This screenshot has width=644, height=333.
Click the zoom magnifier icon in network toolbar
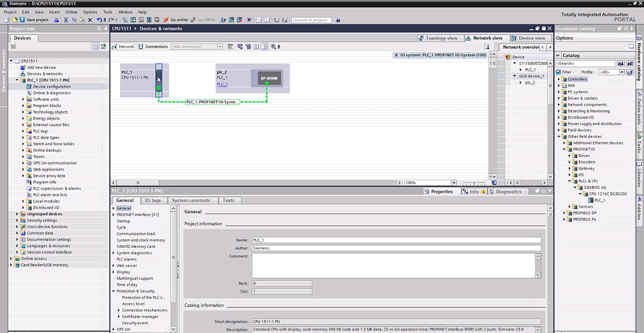coord(273,47)
